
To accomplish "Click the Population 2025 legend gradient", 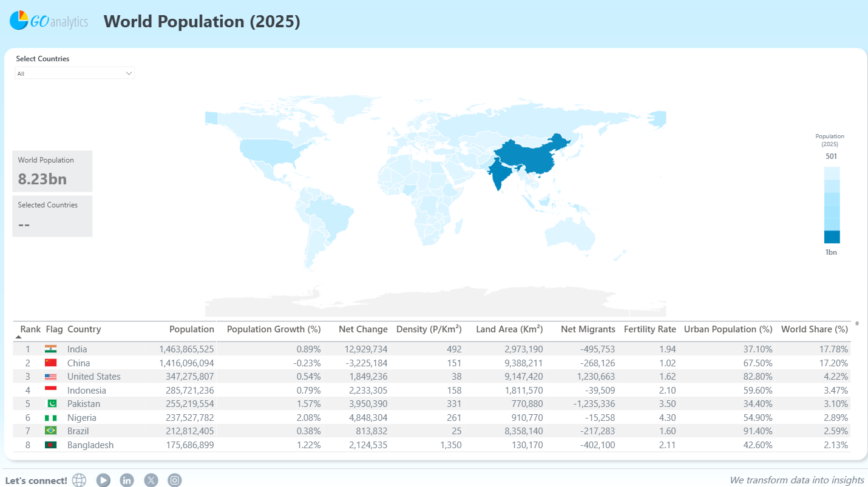I will pyautogui.click(x=831, y=203).
